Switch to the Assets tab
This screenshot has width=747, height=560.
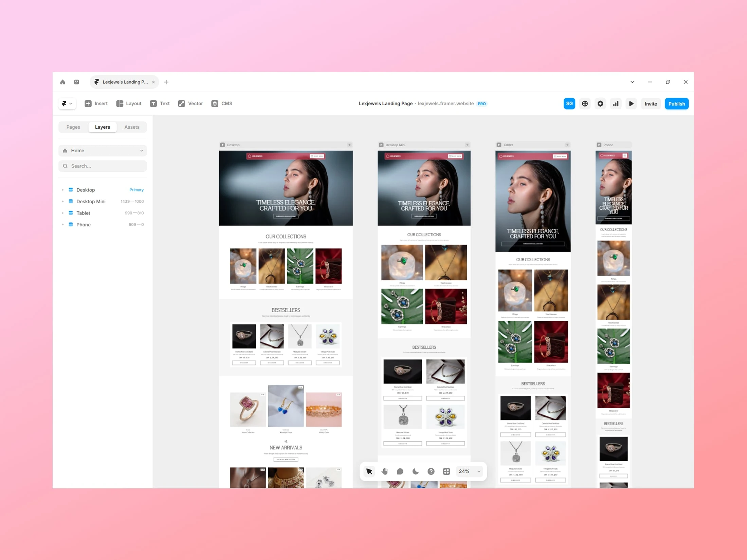tap(132, 127)
